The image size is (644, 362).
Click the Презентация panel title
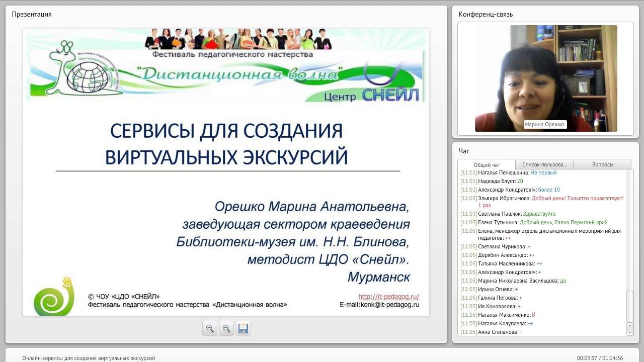[x=32, y=14]
